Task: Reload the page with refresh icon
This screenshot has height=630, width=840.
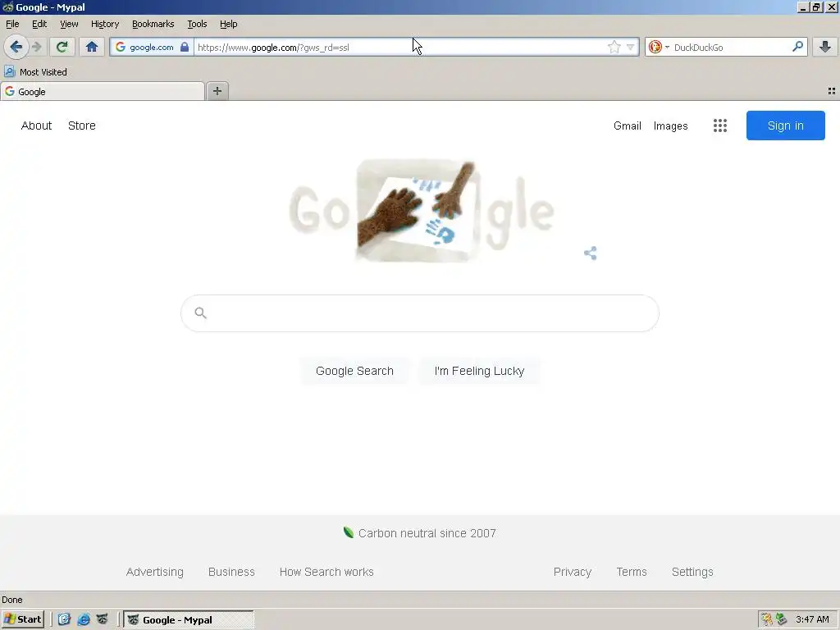Action: (62, 47)
